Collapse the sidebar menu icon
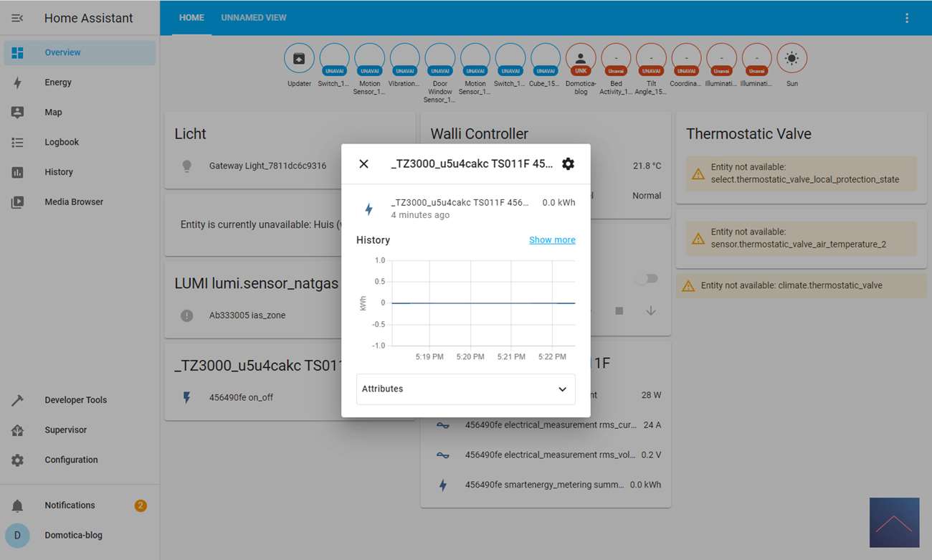This screenshot has width=932, height=560. (x=17, y=19)
